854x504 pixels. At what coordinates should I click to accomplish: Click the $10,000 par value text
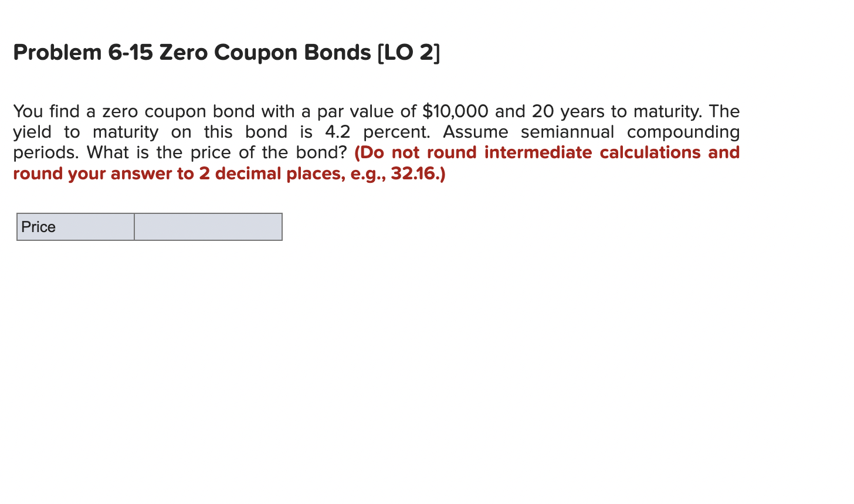pos(455,111)
